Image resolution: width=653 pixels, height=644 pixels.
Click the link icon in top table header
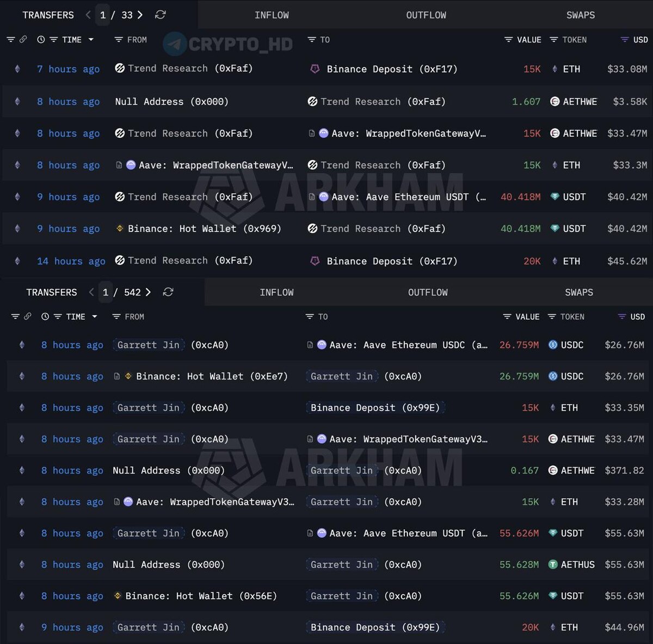[x=23, y=40]
